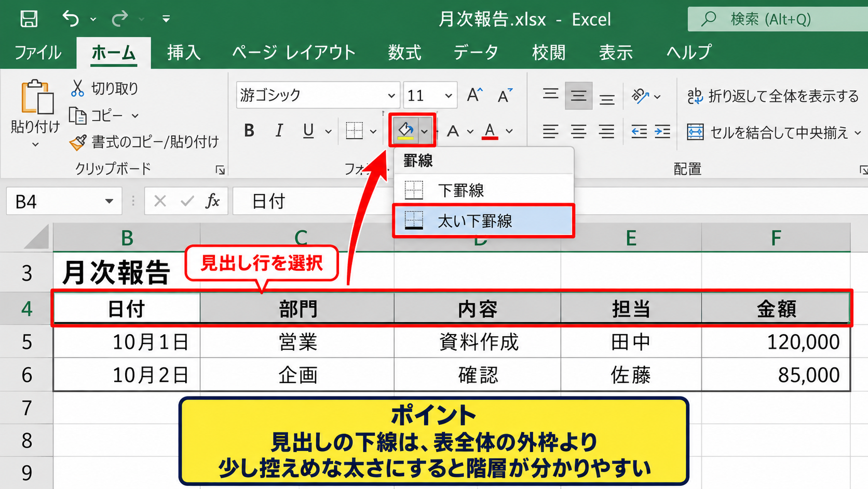Open the ファイル tab
The image size is (868, 489).
pyautogui.click(x=37, y=52)
